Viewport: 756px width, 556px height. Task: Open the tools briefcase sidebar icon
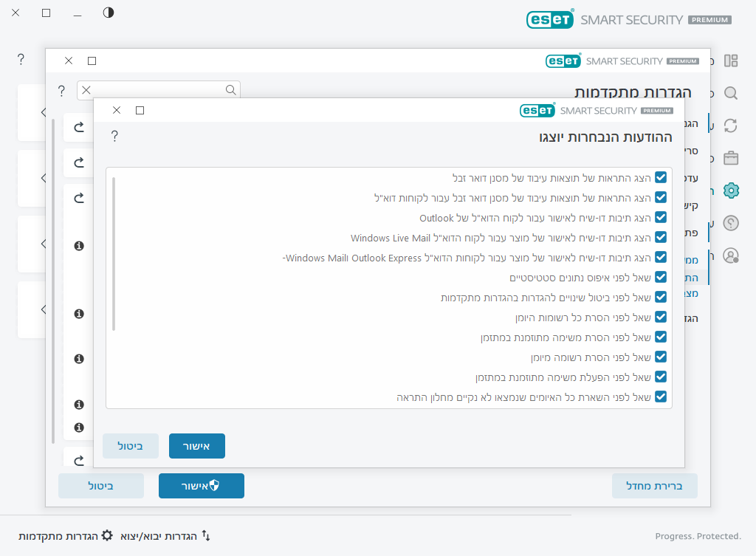pos(731,158)
